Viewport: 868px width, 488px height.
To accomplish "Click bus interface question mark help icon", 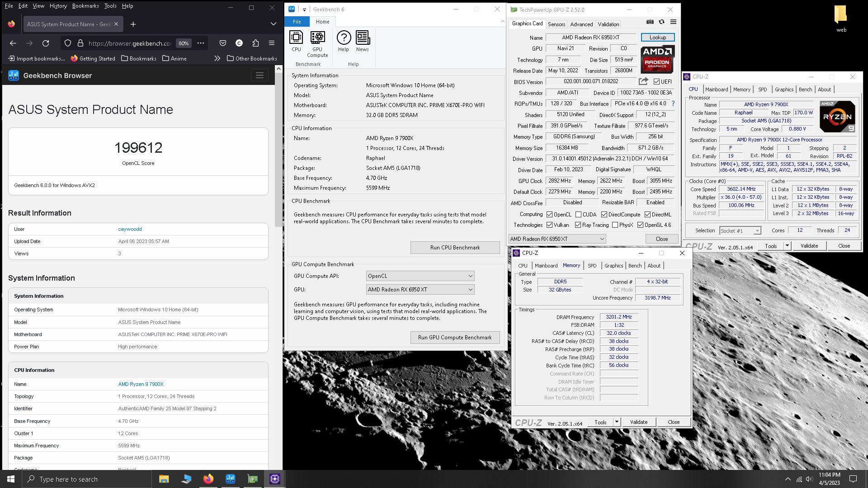I will click(x=673, y=103).
